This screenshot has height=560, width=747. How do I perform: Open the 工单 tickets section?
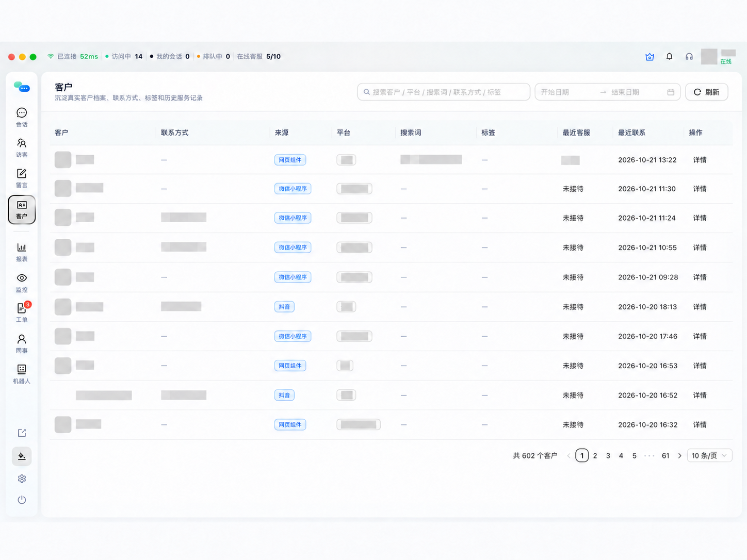pos(22,313)
